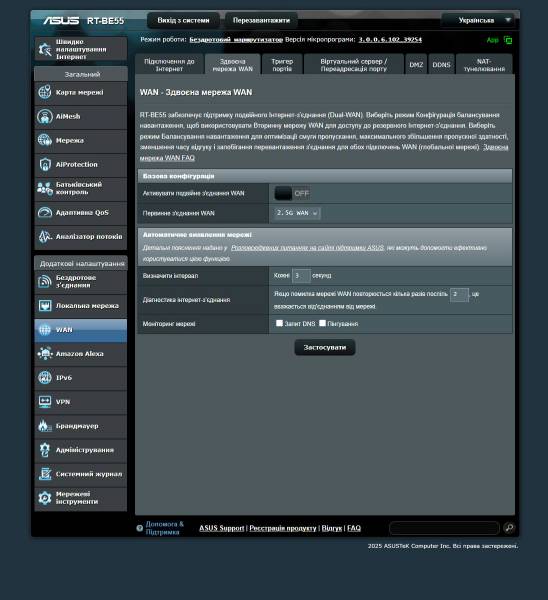Image resolution: width=548 pixels, height=600 pixels.
Task: Open the ASUS Support link
Action: [x=222, y=528]
